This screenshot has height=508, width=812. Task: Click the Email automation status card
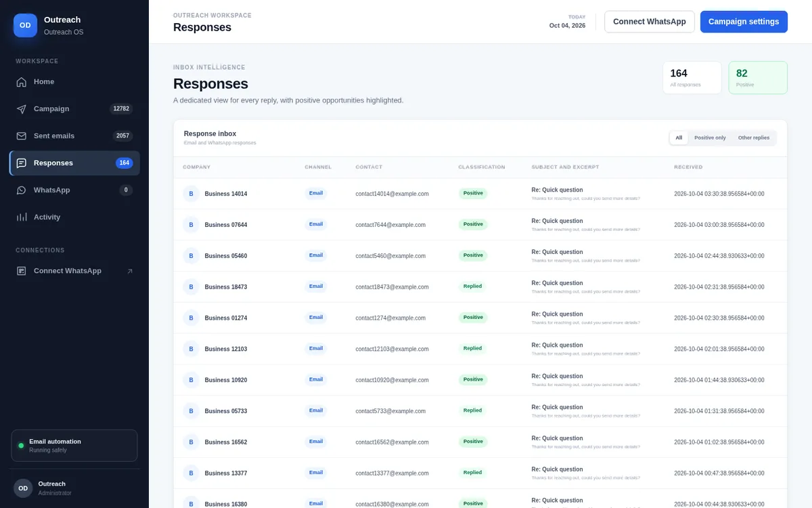coord(74,446)
